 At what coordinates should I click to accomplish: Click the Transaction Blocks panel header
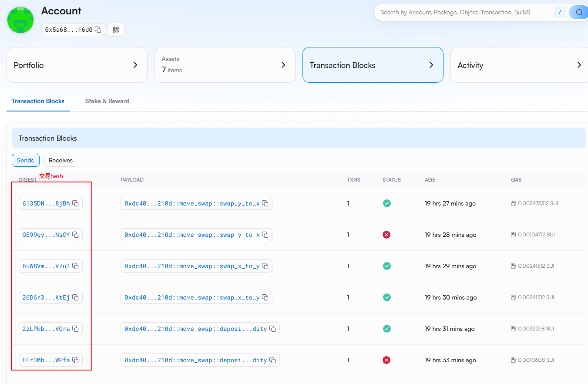pos(299,138)
